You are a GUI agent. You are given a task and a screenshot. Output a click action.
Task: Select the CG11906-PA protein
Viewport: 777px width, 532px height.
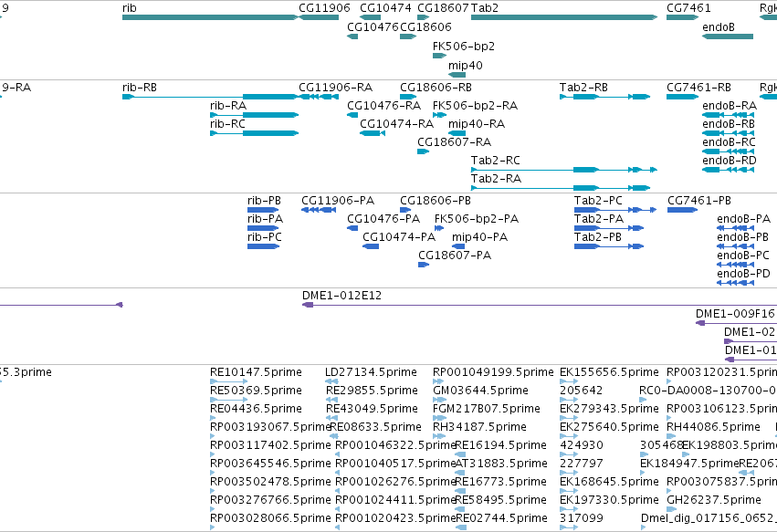pyautogui.click(x=319, y=210)
